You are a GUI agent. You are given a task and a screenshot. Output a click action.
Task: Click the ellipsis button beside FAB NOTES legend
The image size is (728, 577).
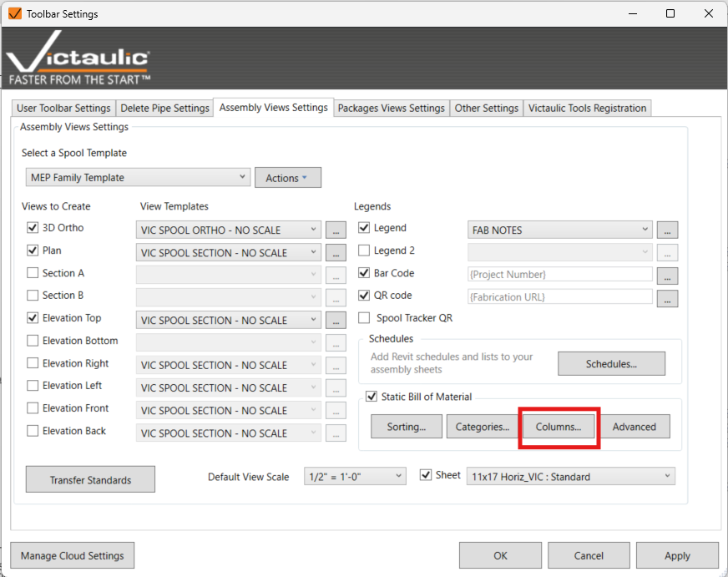click(x=667, y=230)
